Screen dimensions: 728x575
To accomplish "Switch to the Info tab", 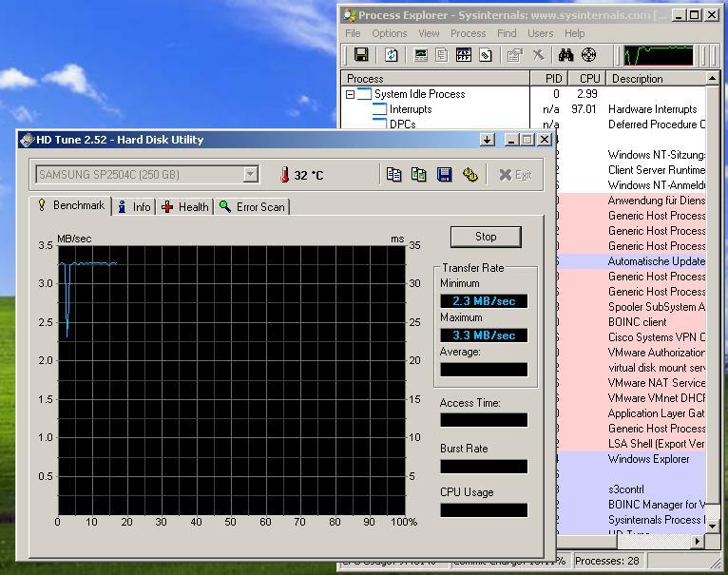I will [134, 206].
